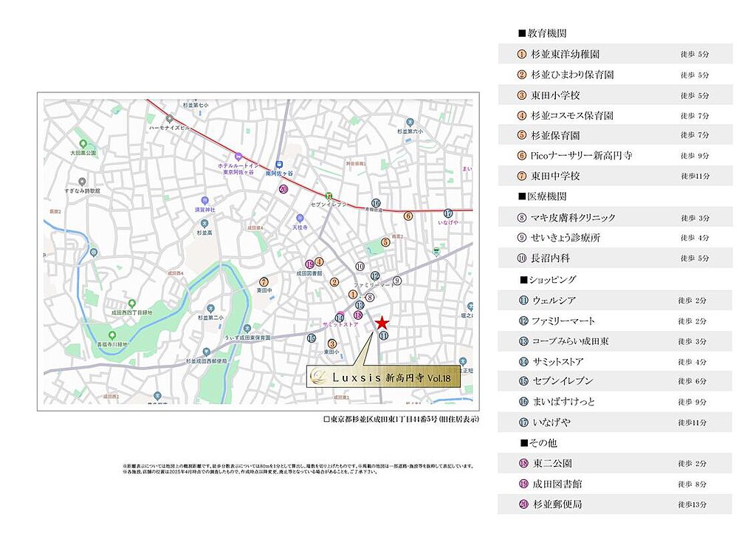756x534 pixels.
Task: Click the 医療機関 section heading
Action: point(543,196)
